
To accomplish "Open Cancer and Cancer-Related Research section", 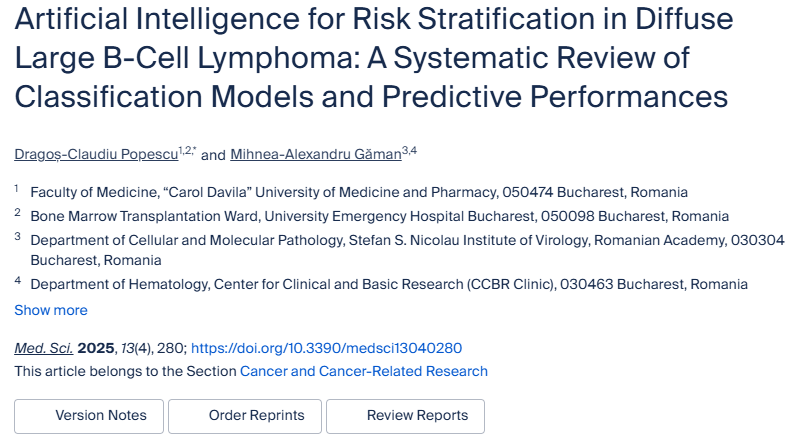I will pos(364,371).
